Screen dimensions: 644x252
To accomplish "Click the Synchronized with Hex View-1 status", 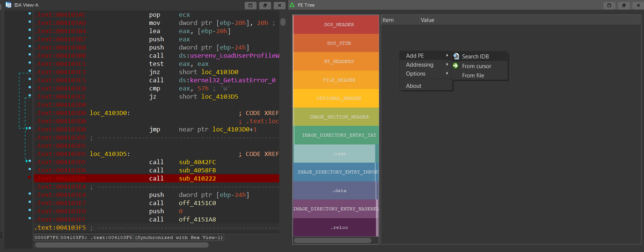I will point(179,237).
